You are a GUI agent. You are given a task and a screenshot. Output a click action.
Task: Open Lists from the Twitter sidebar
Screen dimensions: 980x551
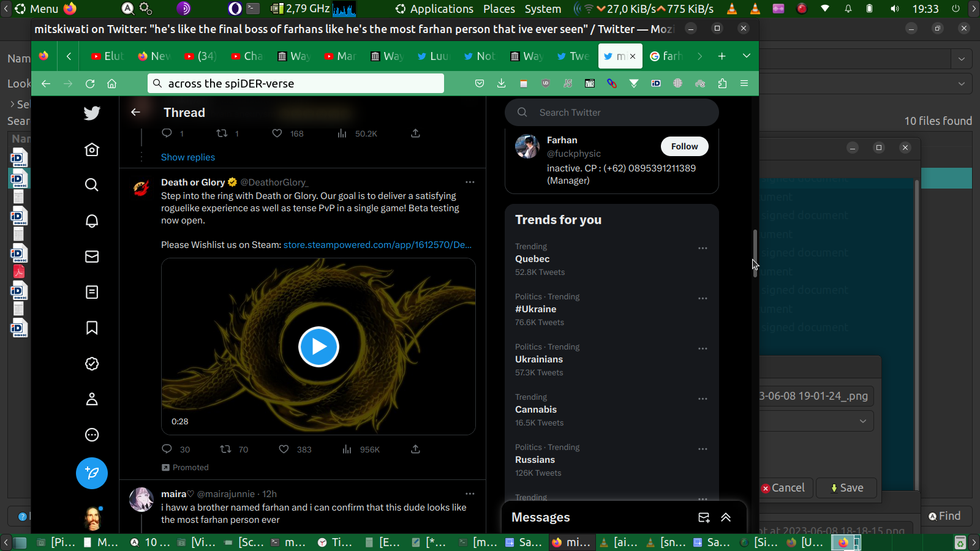tap(92, 292)
